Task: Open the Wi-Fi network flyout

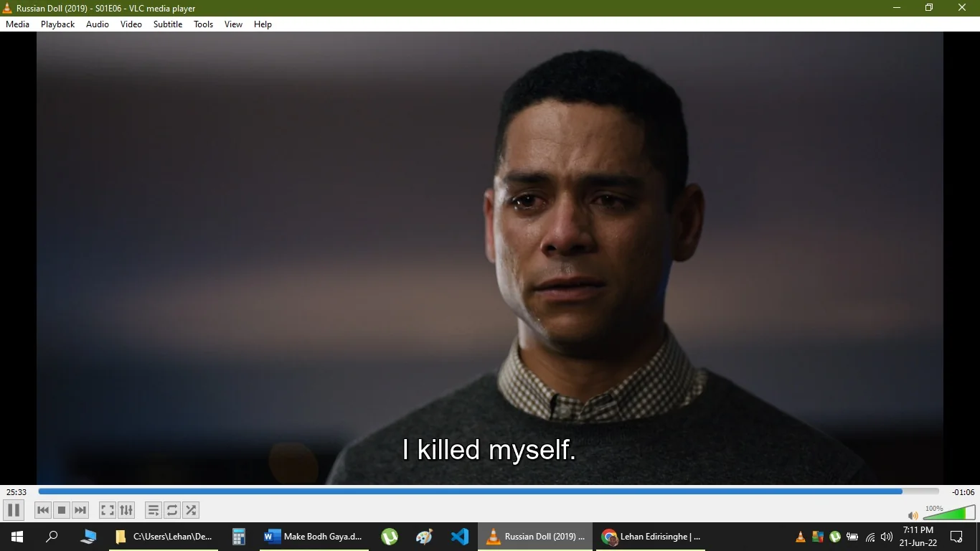Action: coord(870,537)
